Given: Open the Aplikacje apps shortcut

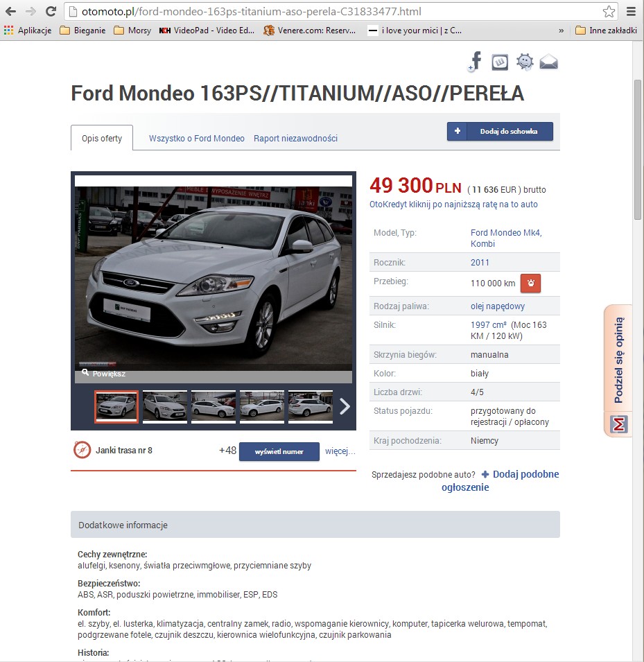Looking at the screenshot, I should pos(28,31).
